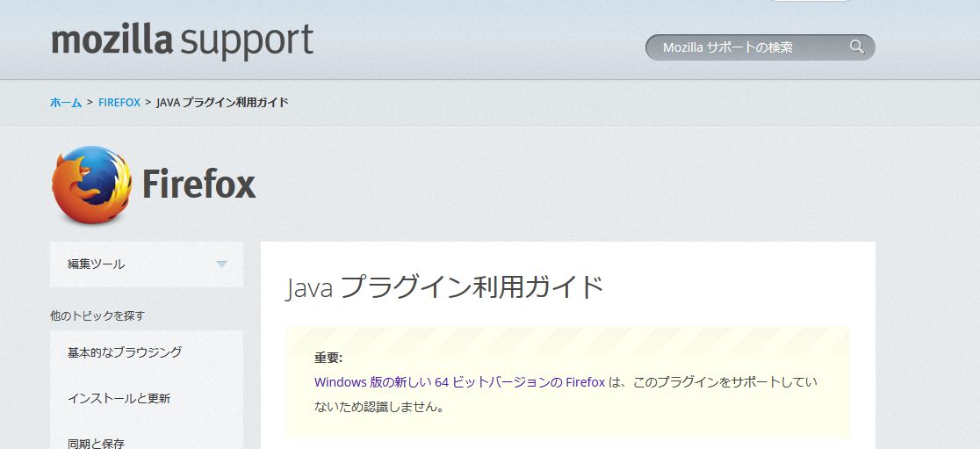The width and height of the screenshot is (980, 449).
Task: Follow the Windows 版の新しい 64 ビット Firefox link
Action: [459, 382]
